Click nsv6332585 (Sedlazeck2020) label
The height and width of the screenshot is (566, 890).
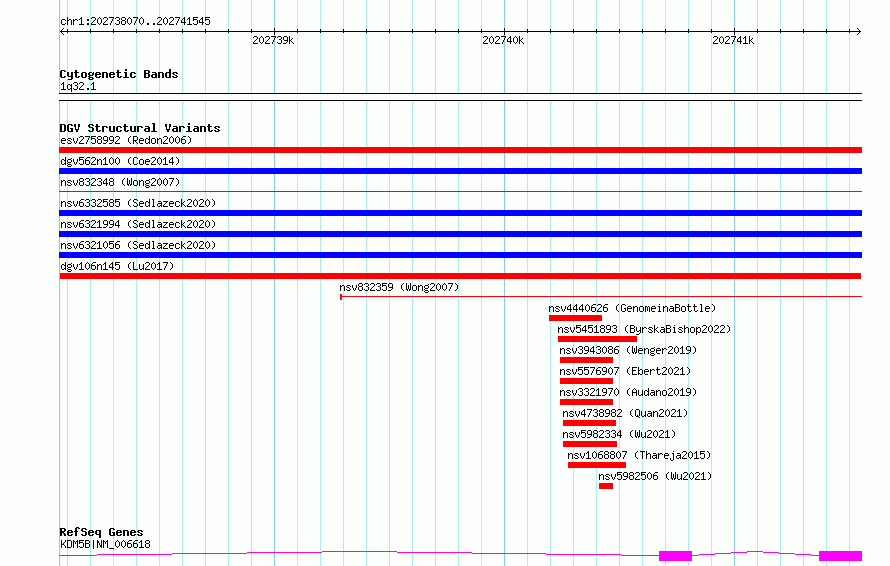click(138, 203)
